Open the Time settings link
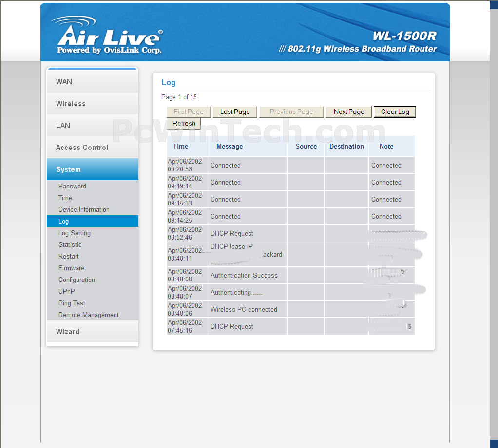 point(65,198)
